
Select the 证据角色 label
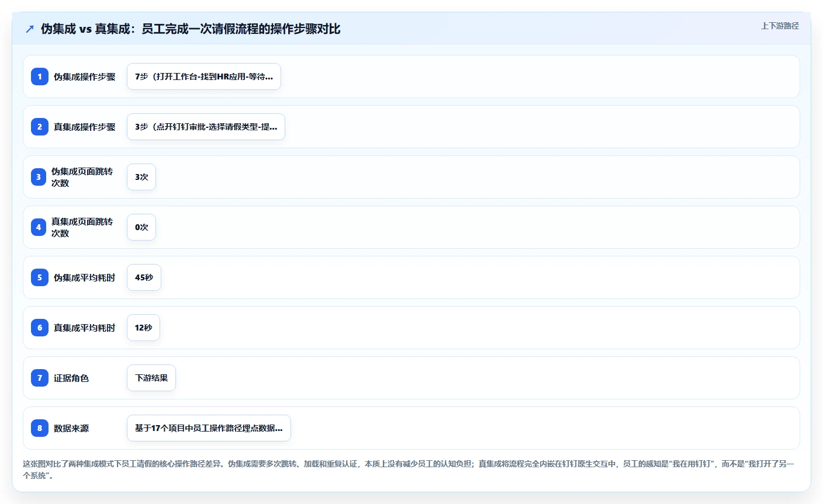[x=71, y=378]
